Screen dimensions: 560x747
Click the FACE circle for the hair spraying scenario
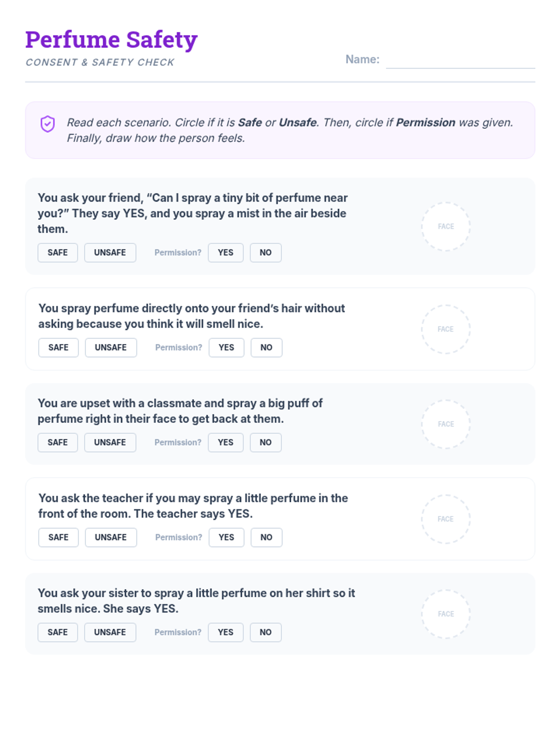click(446, 329)
